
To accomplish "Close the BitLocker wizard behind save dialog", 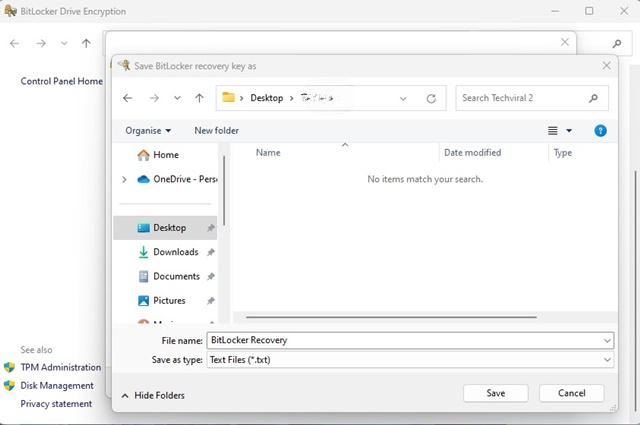I will click(564, 42).
